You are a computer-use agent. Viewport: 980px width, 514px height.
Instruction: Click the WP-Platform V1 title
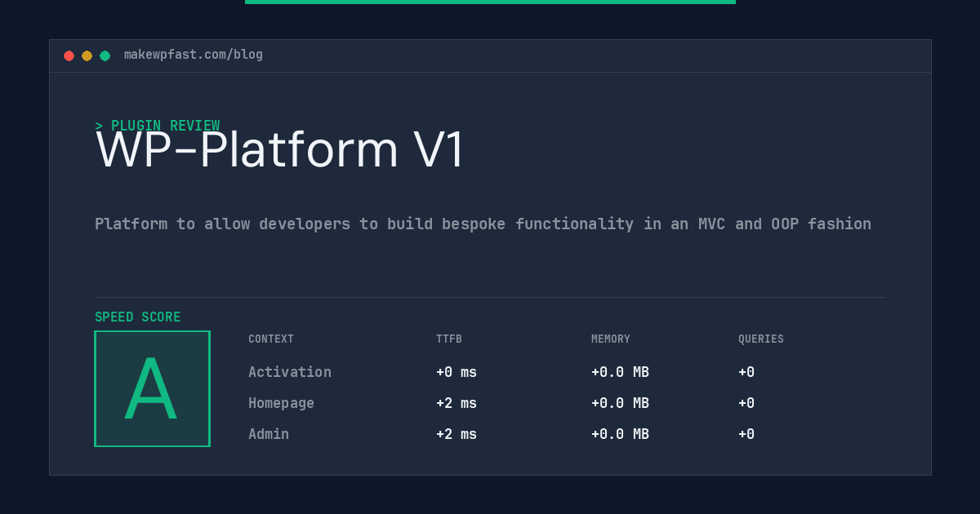pyautogui.click(x=280, y=151)
